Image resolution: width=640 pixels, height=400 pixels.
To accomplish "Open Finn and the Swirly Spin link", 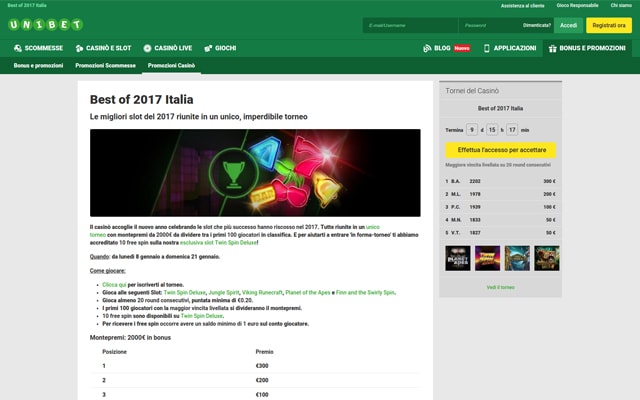I will (365, 293).
